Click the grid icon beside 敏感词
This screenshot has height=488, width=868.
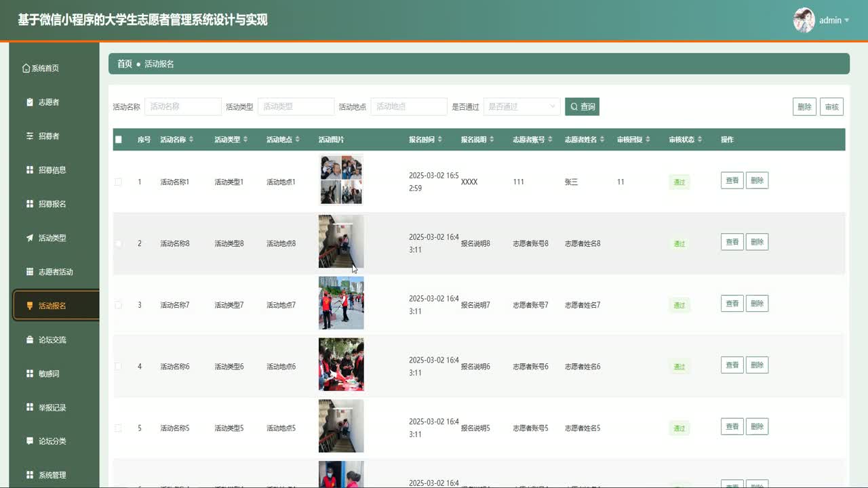tap(30, 373)
